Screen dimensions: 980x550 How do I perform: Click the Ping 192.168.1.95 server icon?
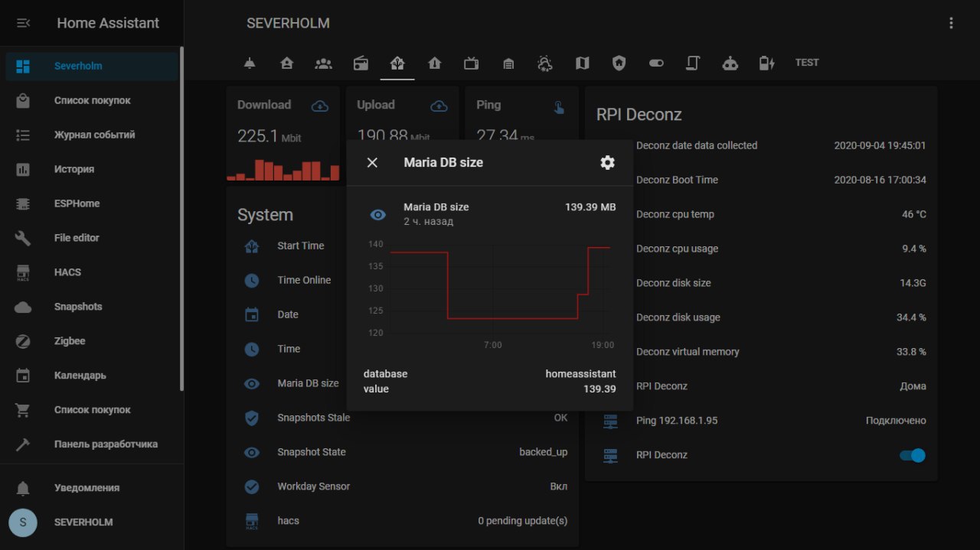[x=610, y=421]
